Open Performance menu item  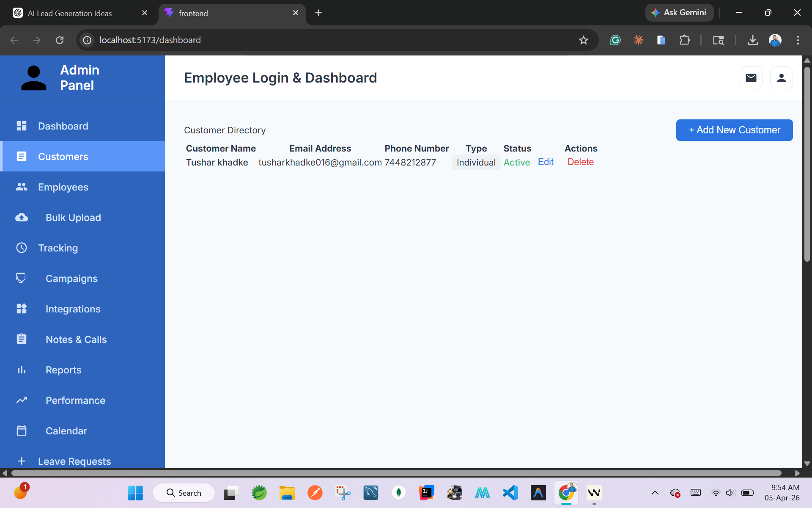82,400
